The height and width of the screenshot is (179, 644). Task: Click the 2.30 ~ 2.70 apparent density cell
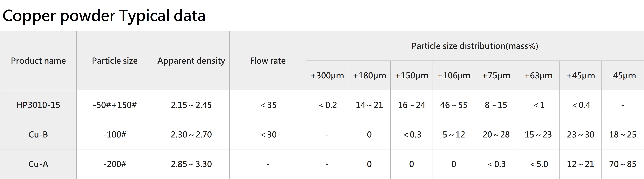coord(191,135)
